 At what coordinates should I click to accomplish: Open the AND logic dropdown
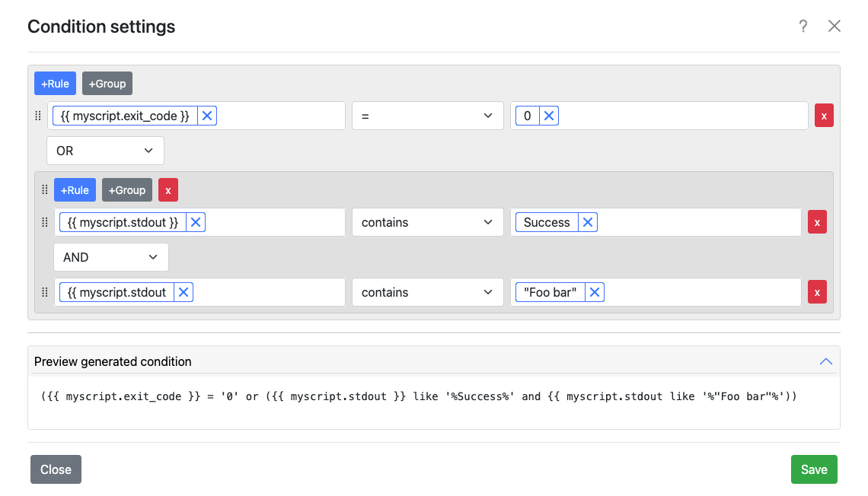111,257
